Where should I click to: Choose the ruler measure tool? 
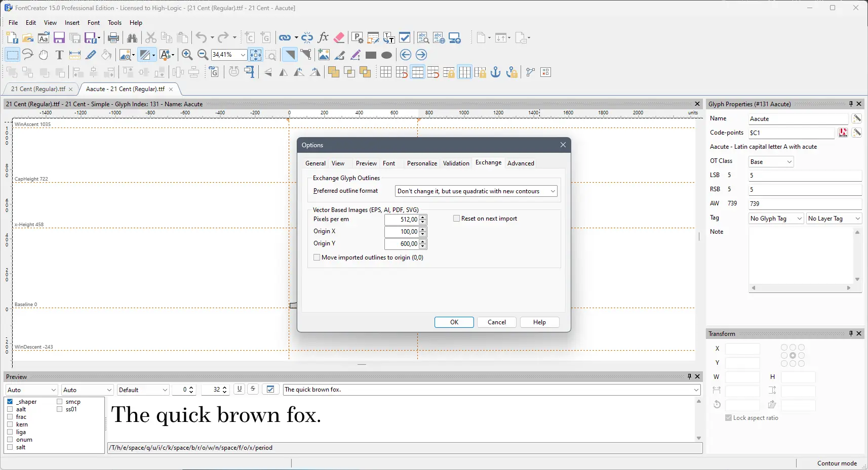pos(75,55)
